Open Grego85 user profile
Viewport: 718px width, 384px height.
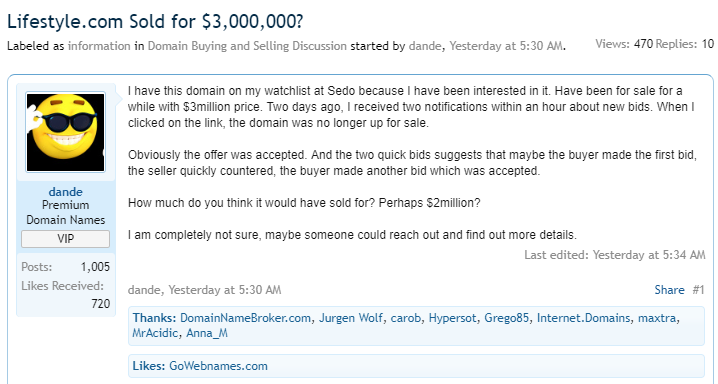(506, 318)
